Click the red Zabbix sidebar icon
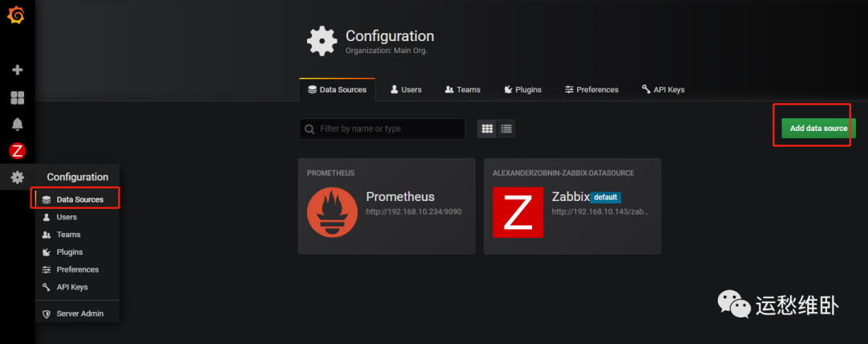868x344 pixels. click(17, 150)
